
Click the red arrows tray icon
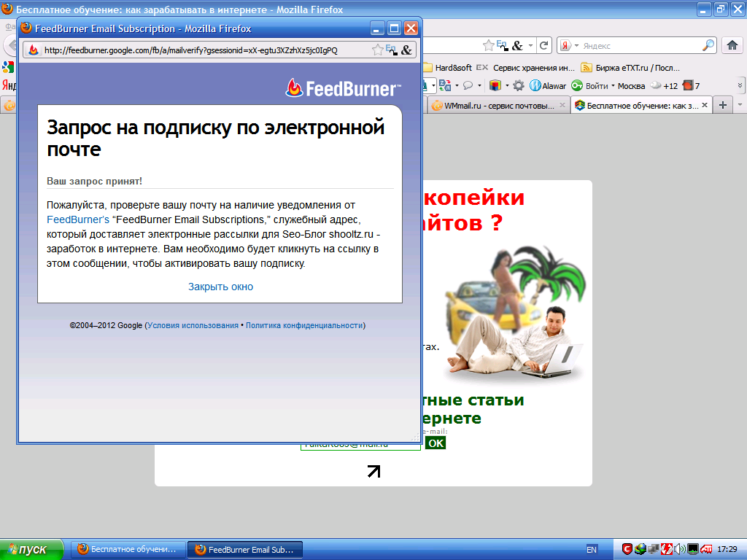pos(666,549)
